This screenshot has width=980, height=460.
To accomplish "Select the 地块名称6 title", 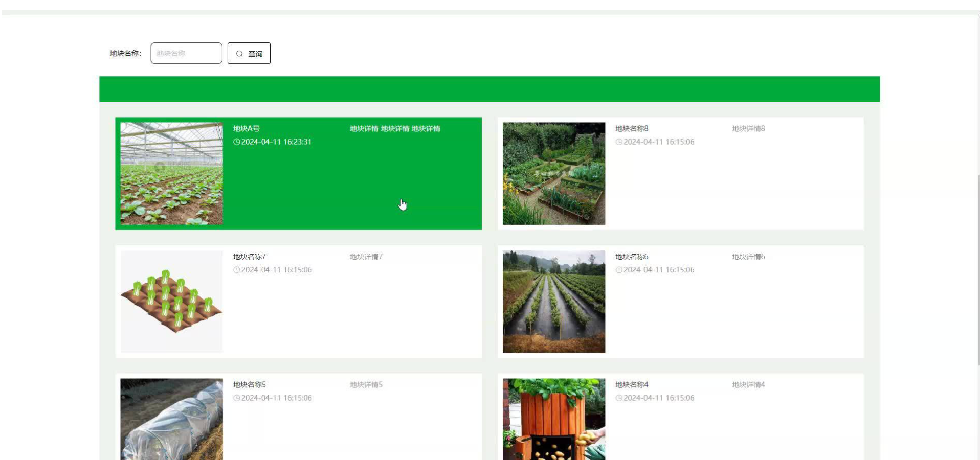I will (632, 257).
